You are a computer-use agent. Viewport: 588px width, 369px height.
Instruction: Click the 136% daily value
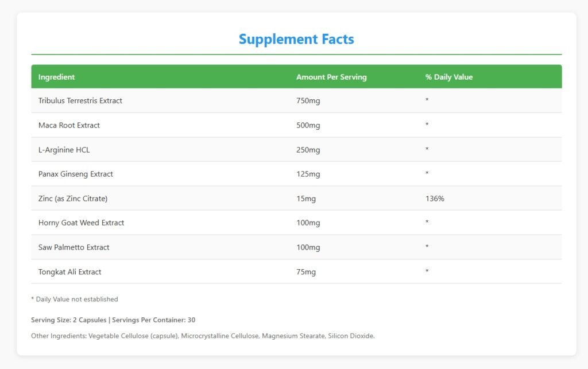point(435,199)
